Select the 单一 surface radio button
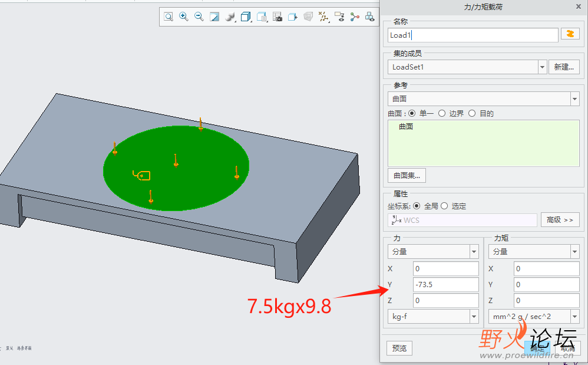 click(x=412, y=113)
